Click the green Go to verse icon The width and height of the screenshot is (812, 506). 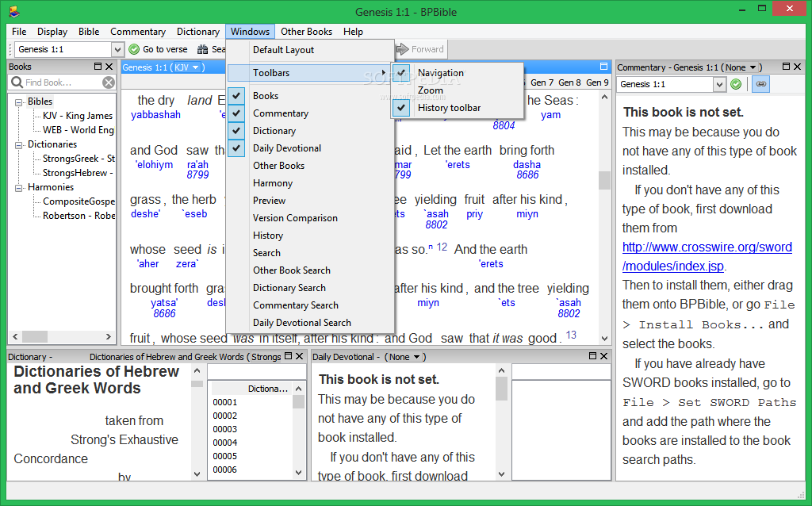pos(134,49)
